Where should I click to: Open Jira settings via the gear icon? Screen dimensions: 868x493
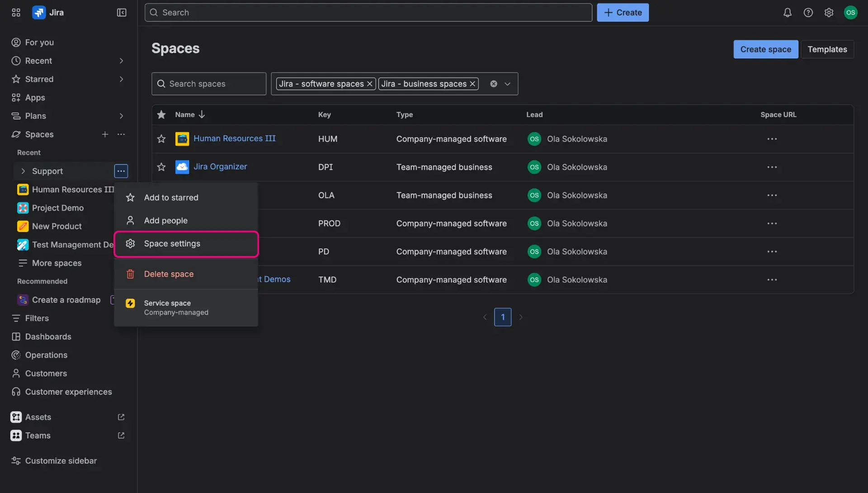829,12
